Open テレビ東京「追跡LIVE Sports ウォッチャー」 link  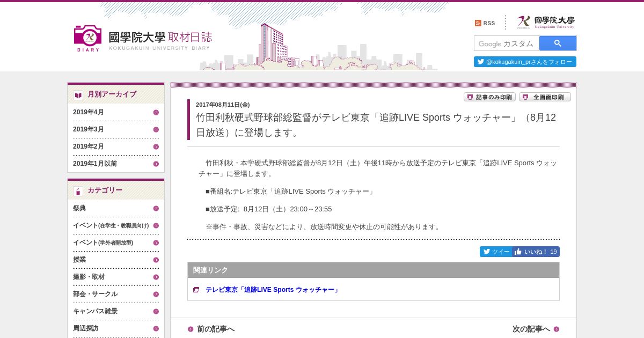273,290
